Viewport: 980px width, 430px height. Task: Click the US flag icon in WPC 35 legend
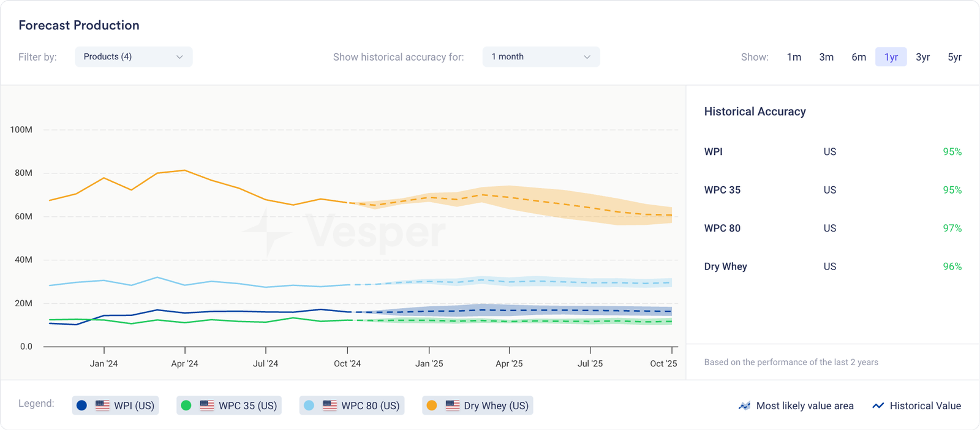pyautogui.click(x=207, y=405)
